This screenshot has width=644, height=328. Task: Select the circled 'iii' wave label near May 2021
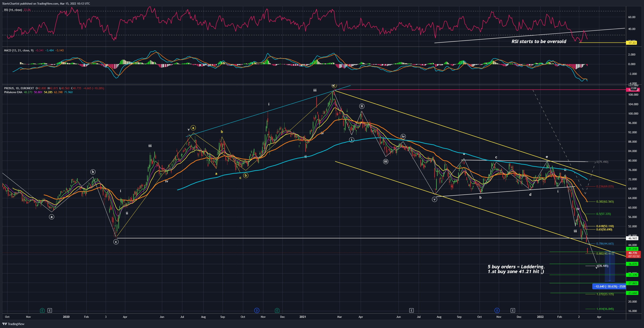pos(386,161)
